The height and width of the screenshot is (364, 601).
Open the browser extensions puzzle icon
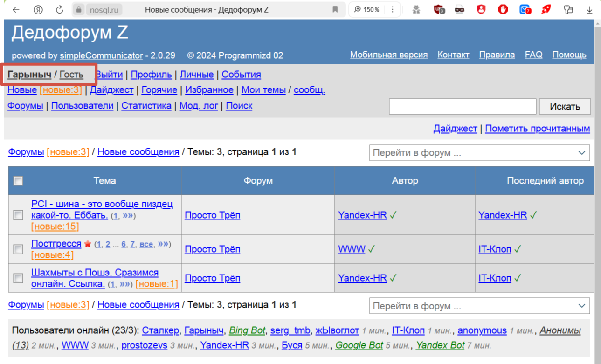coord(568,10)
